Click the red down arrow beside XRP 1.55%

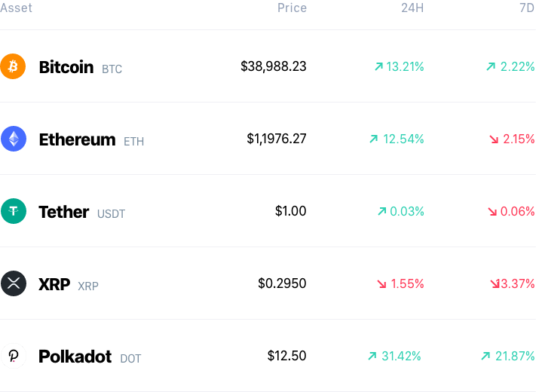tap(381, 283)
